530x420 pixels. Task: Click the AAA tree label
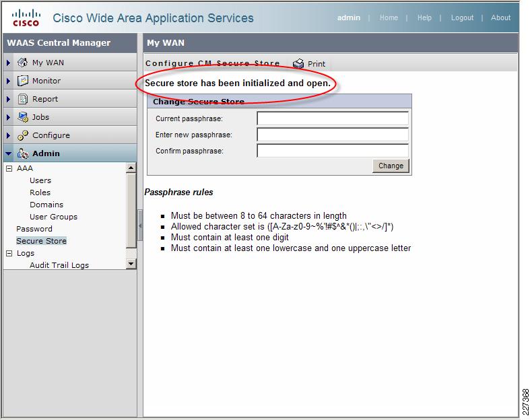[x=25, y=168]
